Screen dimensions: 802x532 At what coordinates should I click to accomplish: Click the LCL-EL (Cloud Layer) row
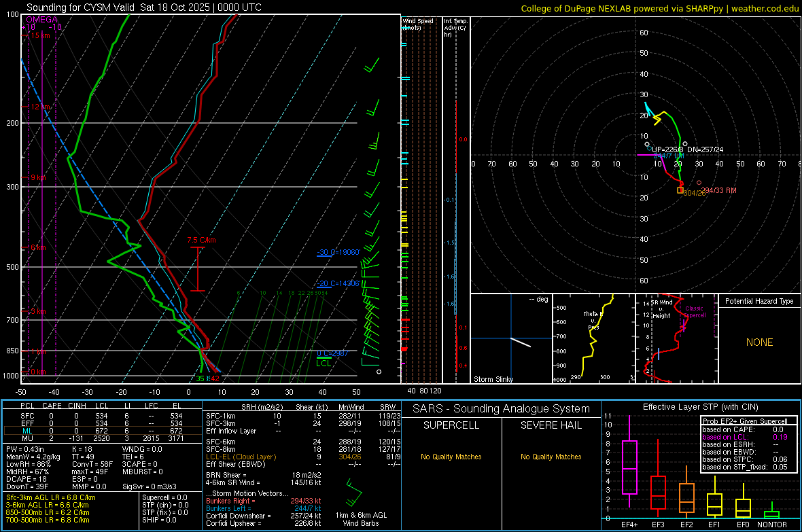pos(303,457)
